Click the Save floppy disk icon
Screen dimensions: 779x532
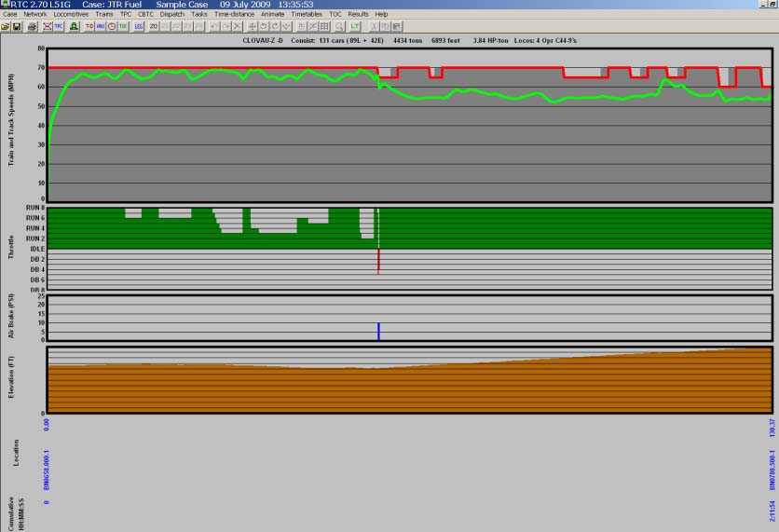(x=19, y=27)
